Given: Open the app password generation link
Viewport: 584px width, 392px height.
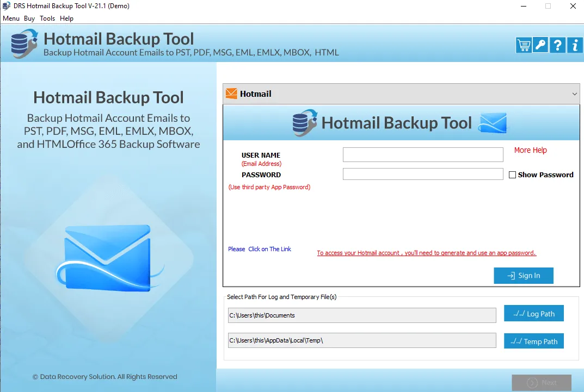Looking at the screenshot, I should tap(427, 253).
